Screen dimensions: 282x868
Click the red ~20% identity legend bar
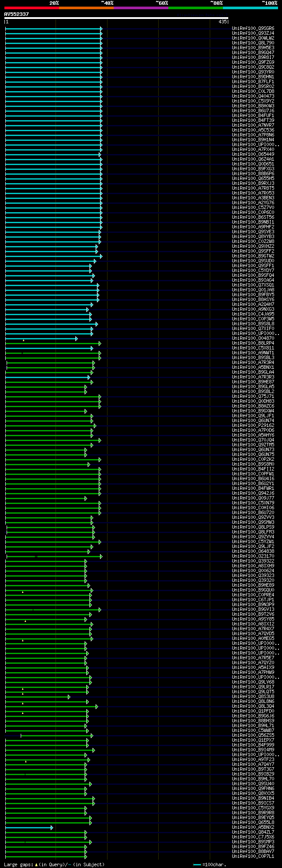point(32,8)
